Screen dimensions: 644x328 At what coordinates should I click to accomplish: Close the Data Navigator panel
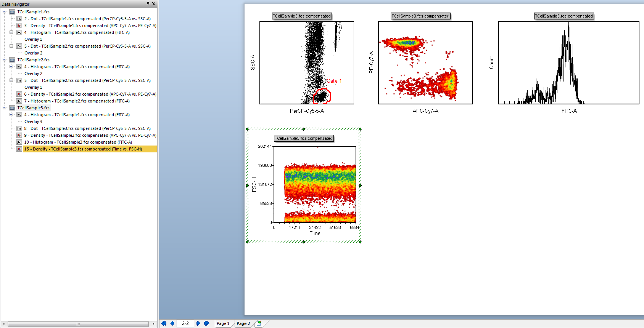click(x=154, y=4)
